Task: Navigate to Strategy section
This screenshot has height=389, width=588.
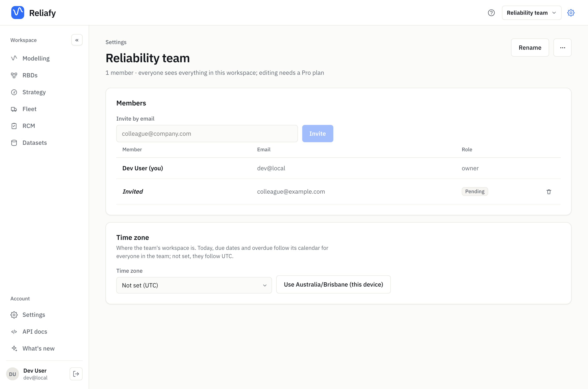Action: pos(44,92)
